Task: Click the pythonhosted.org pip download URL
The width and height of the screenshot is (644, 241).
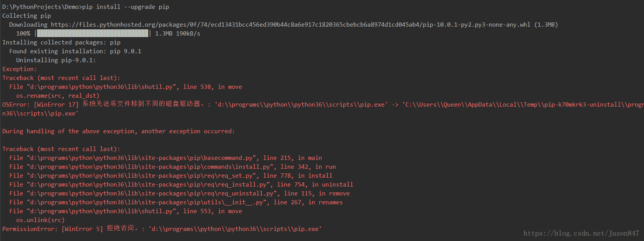Action: click(290, 25)
